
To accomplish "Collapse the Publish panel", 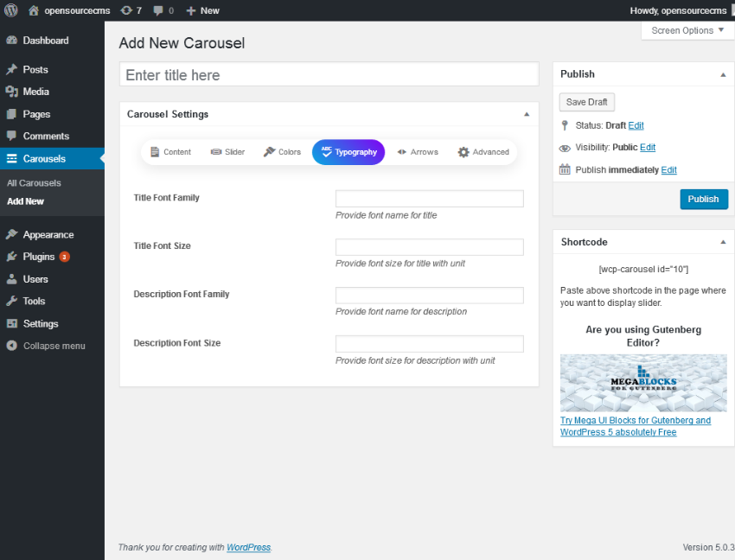I will 723,74.
